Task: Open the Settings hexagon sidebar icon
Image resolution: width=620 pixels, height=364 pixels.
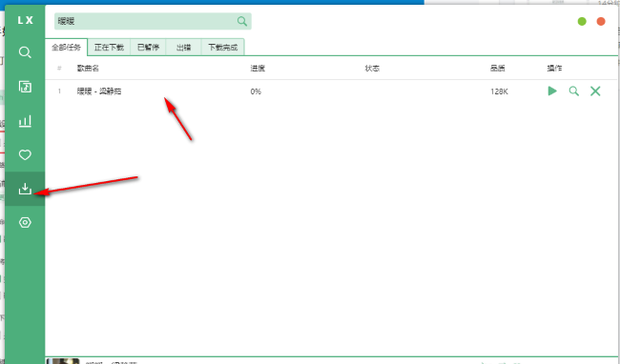Action: pos(25,223)
